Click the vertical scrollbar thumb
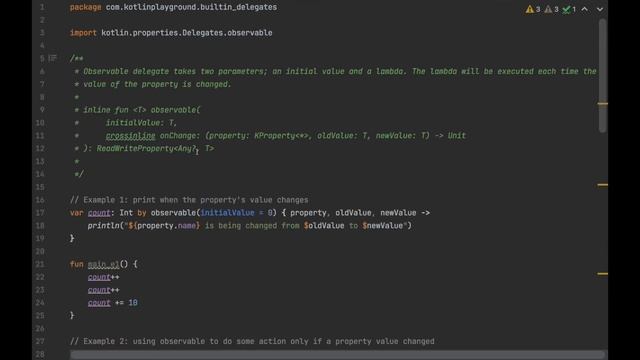The width and height of the screenshot is (640, 360). [602, 76]
